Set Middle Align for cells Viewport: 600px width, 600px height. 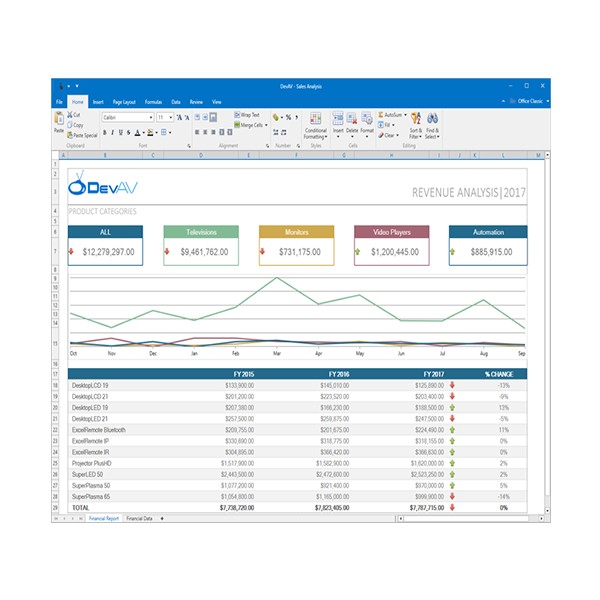coord(205,117)
